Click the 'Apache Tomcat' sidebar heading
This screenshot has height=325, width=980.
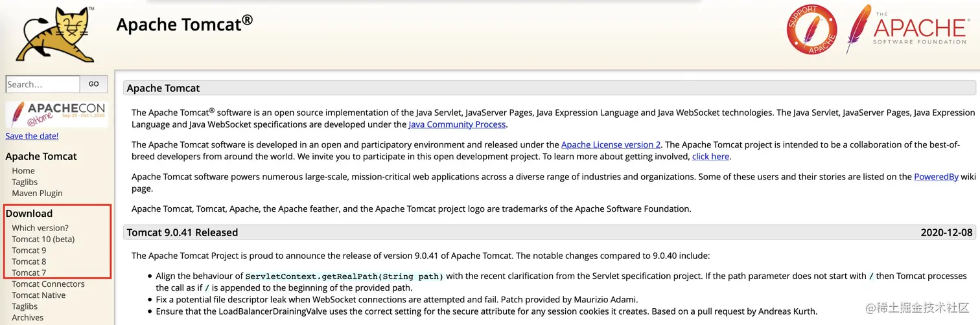click(41, 156)
